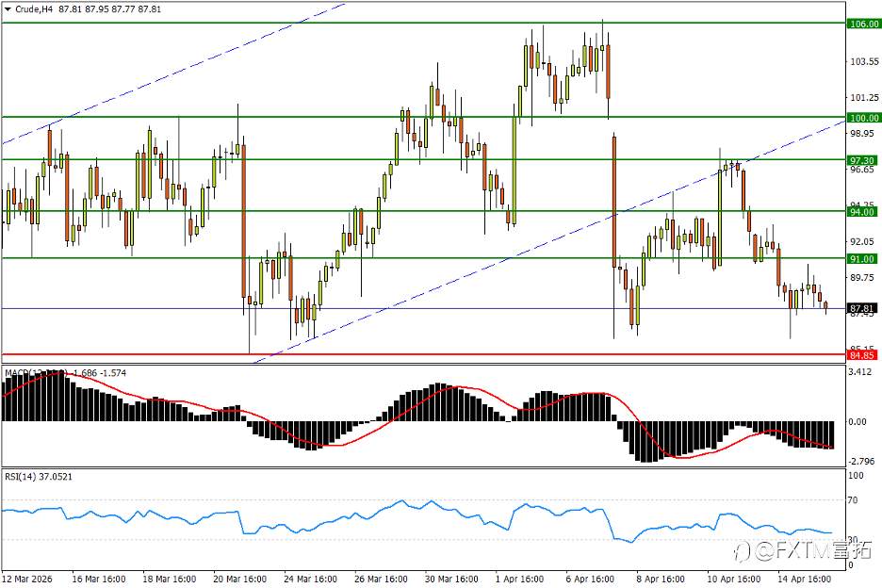Click the 26 Mar 16:00 time label
This screenshot has height=588, width=882.
click(381, 579)
